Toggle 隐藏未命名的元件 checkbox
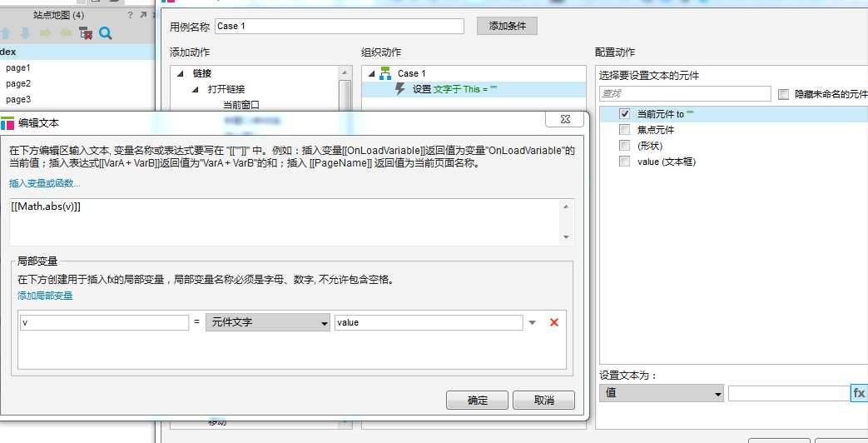Screen dimensions: 868x443 [x=783, y=94]
